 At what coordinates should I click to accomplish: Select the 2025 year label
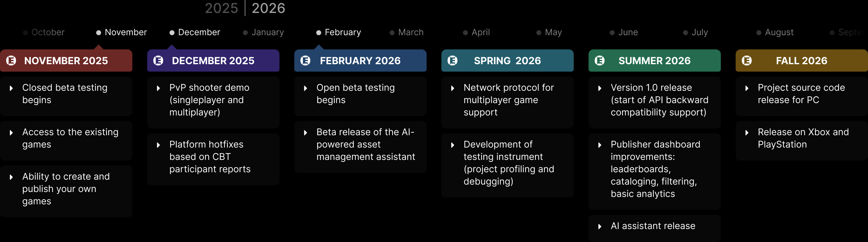221,8
